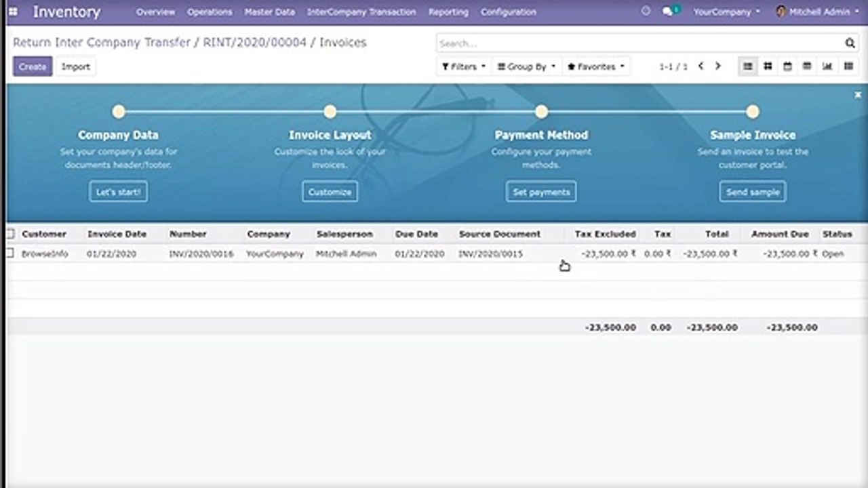Click the Let's start! button
Image resolution: width=868 pixels, height=488 pixels.
coord(118,192)
